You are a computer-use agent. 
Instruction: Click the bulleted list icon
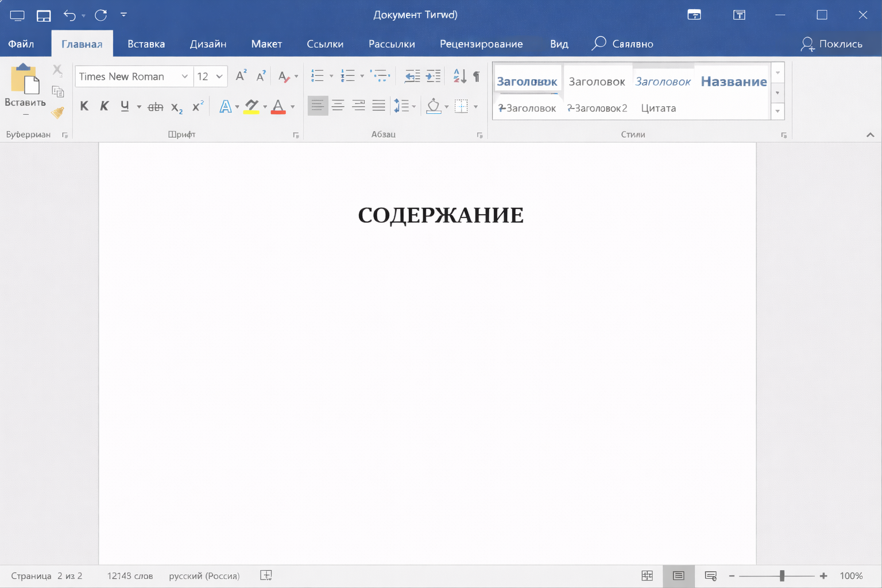click(317, 76)
